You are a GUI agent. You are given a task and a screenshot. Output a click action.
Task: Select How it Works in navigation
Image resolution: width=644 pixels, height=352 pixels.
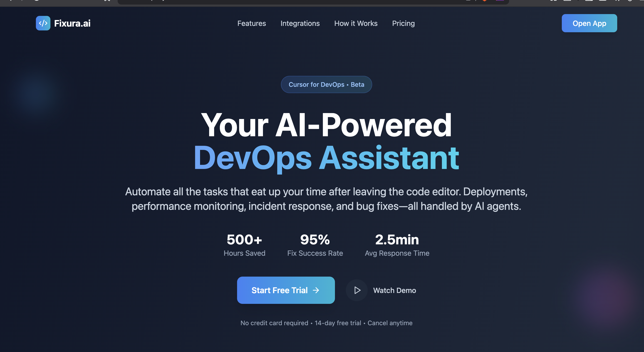coord(356,23)
